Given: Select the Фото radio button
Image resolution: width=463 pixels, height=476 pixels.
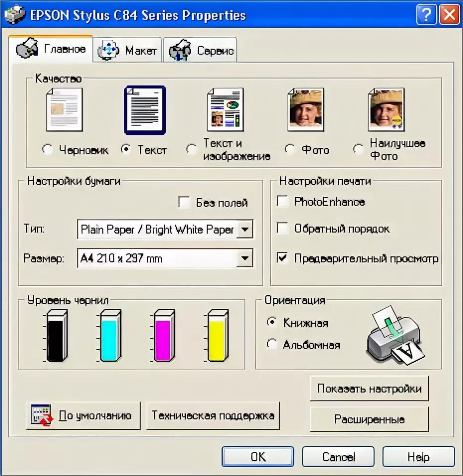Looking at the screenshot, I should [x=290, y=149].
